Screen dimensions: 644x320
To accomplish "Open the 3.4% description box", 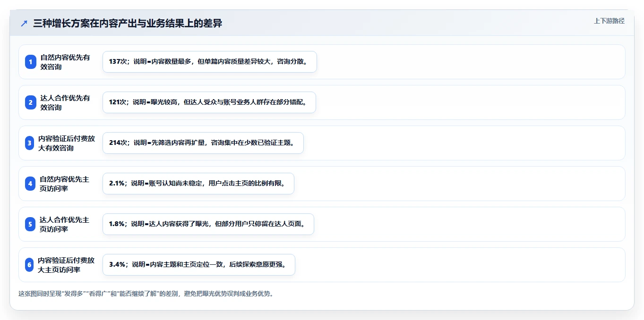I will pos(199,265).
